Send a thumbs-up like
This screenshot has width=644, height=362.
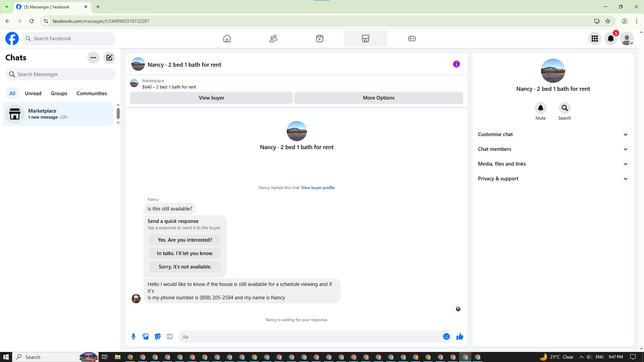click(x=460, y=337)
